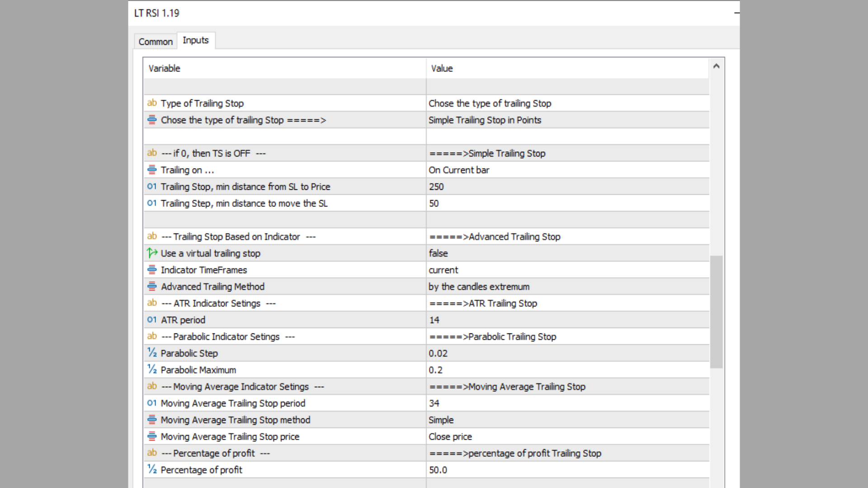Select the Inputs tab
This screenshot has width=868, height=488.
tap(196, 40)
